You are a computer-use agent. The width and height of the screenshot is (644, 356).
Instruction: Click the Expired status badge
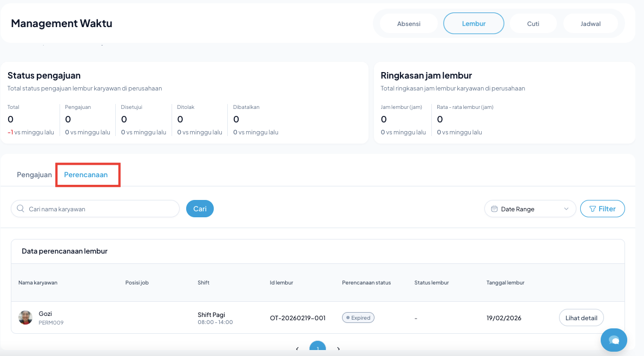pos(358,318)
